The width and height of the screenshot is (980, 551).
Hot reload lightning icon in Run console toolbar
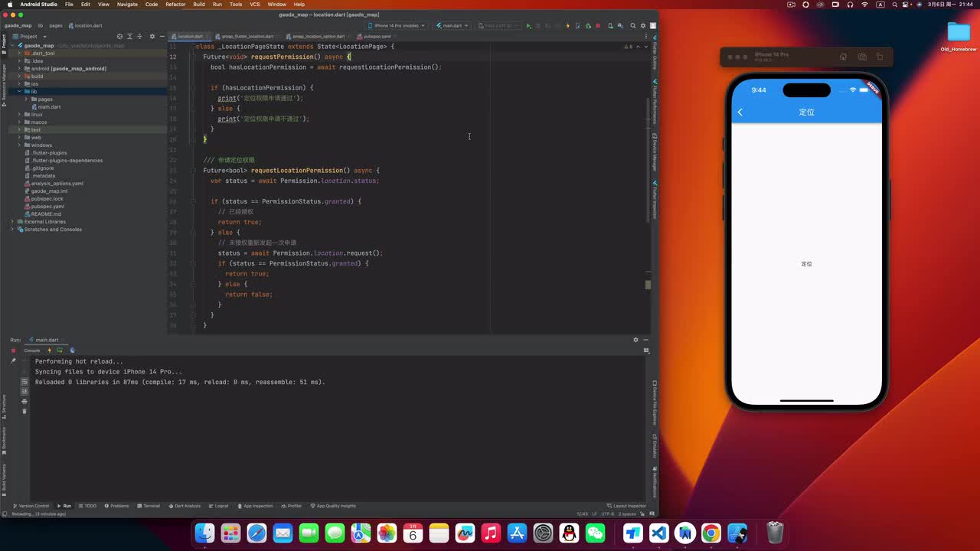pos(50,350)
